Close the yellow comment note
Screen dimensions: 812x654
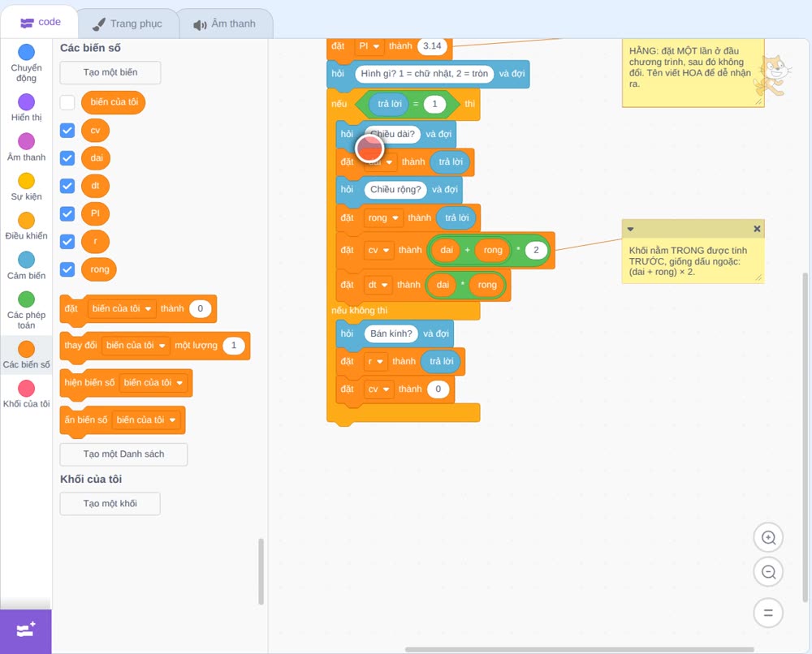tap(757, 229)
